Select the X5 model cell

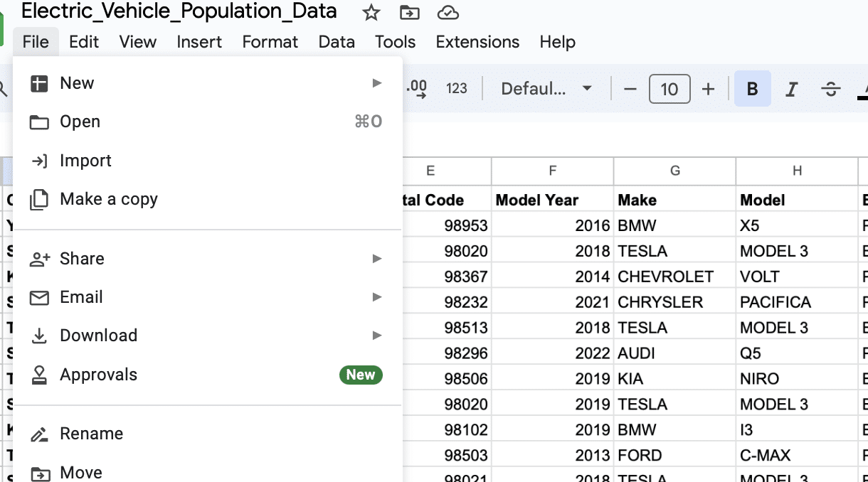[x=797, y=225]
